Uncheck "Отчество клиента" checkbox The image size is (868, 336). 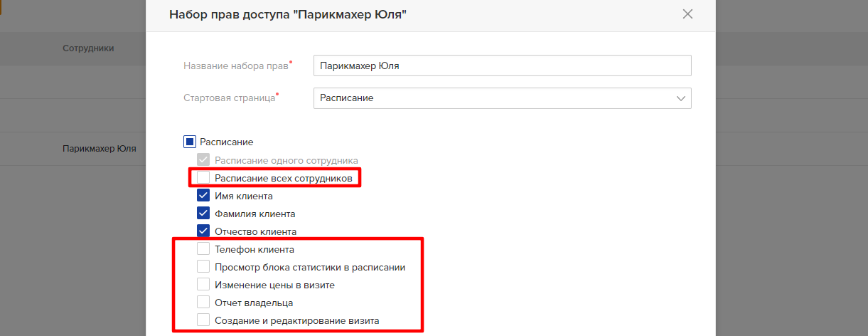[203, 231]
